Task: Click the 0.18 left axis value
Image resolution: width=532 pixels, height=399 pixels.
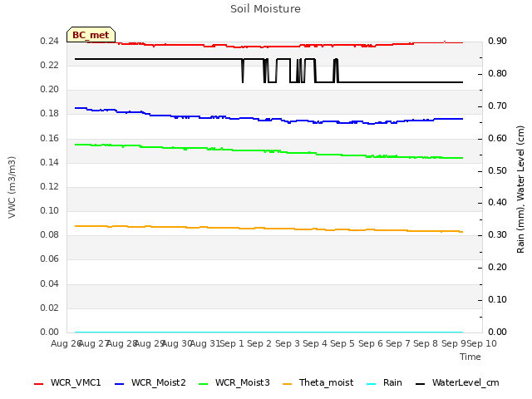Action: (x=50, y=113)
